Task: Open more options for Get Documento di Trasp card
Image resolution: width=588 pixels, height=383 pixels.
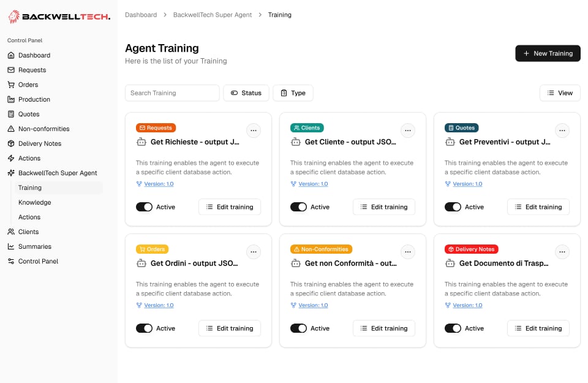Action: 562,252
